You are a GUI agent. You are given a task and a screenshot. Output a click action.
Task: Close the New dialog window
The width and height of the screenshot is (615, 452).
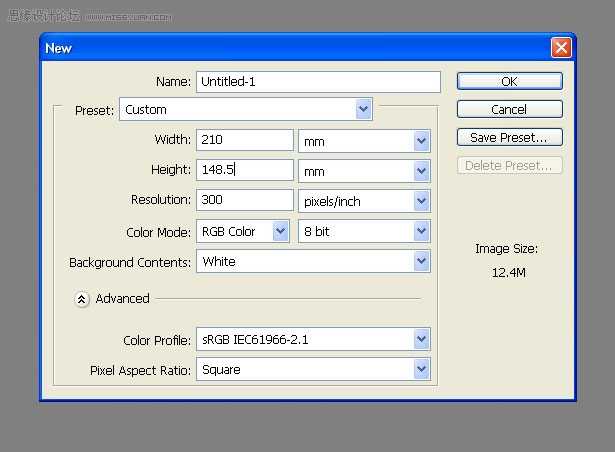point(561,47)
